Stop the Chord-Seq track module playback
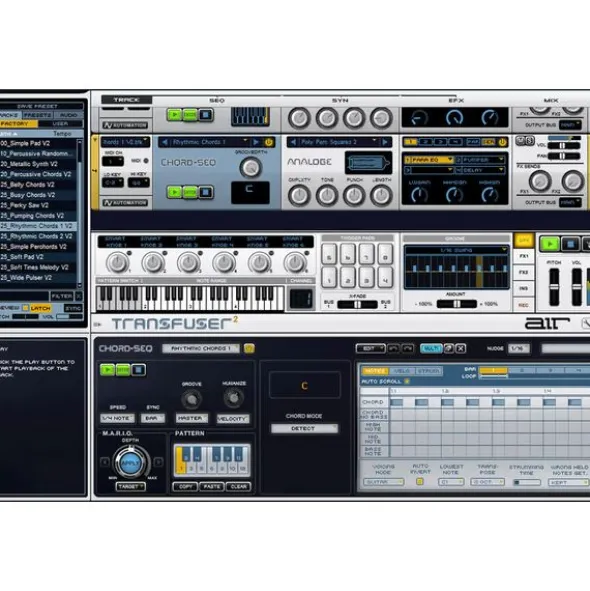Viewport: 590px width, 591px height. coord(205,192)
